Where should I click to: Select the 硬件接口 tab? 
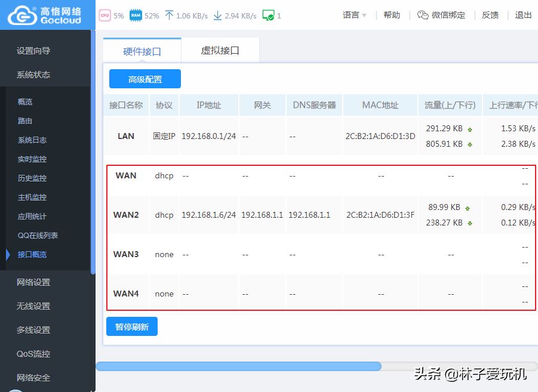[x=142, y=51]
